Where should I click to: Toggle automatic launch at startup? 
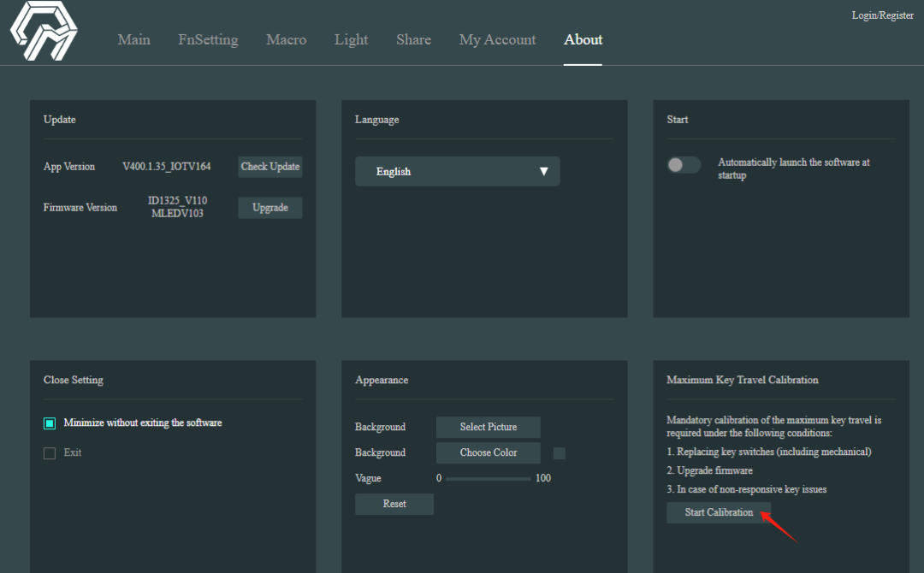click(683, 165)
